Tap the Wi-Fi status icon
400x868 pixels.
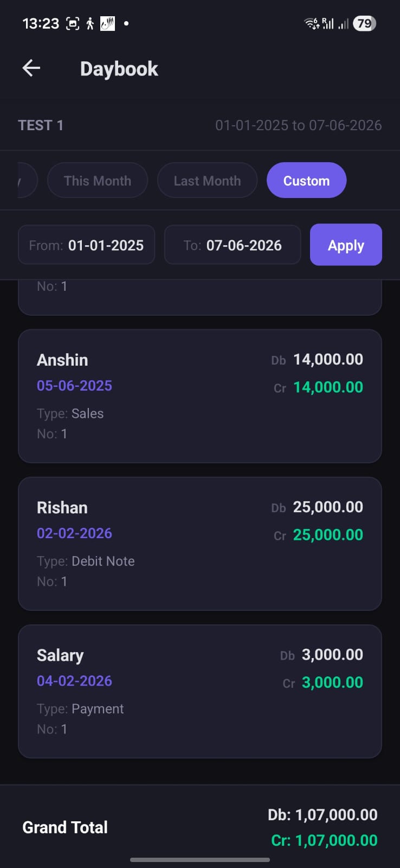click(x=312, y=23)
